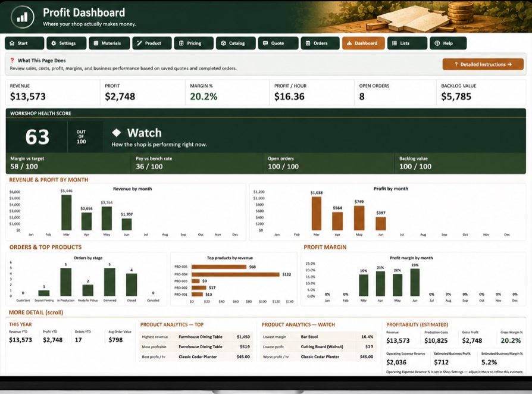The width and height of the screenshot is (532, 394).
Task: Click the May profit bar labeled $749
Action: tap(359, 218)
